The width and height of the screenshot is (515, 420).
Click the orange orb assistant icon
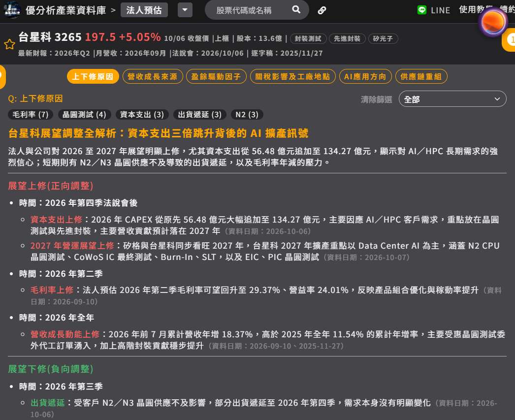coord(493,22)
